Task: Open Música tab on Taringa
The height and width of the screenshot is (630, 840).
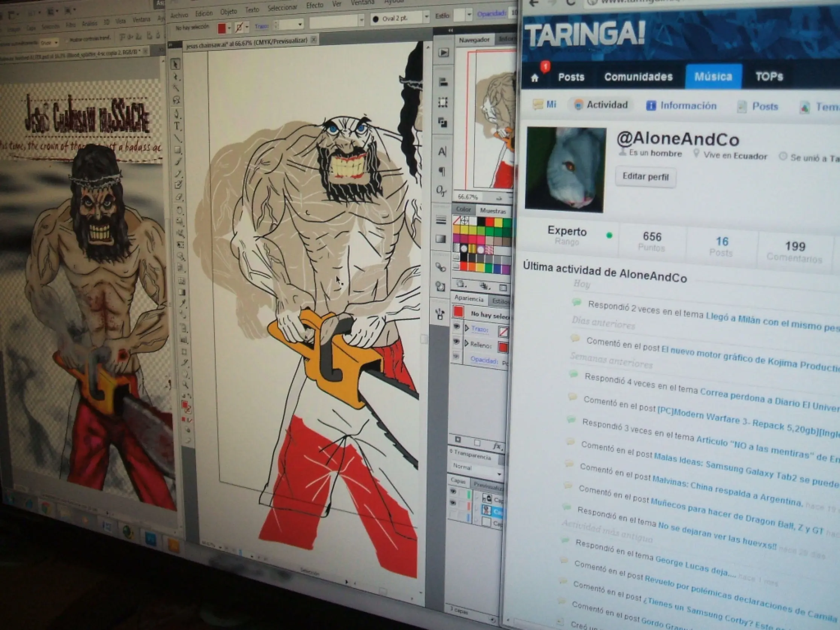Action: click(713, 76)
